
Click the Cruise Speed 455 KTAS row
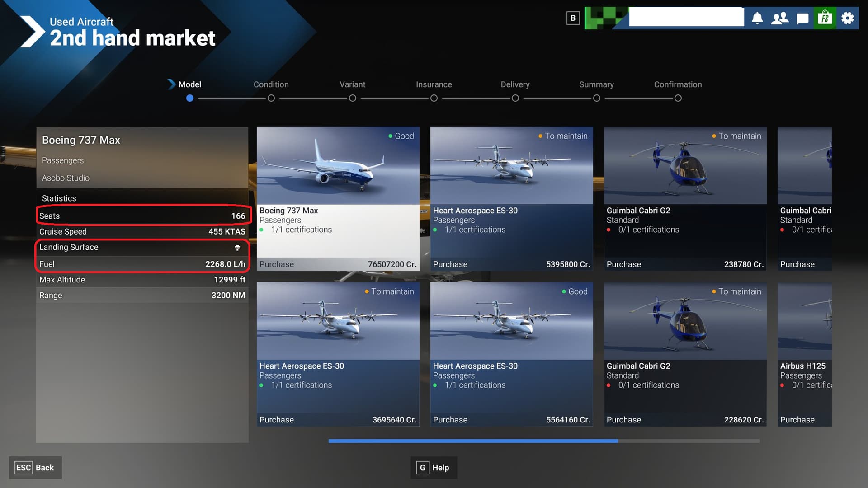pyautogui.click(x=142, y=231)
